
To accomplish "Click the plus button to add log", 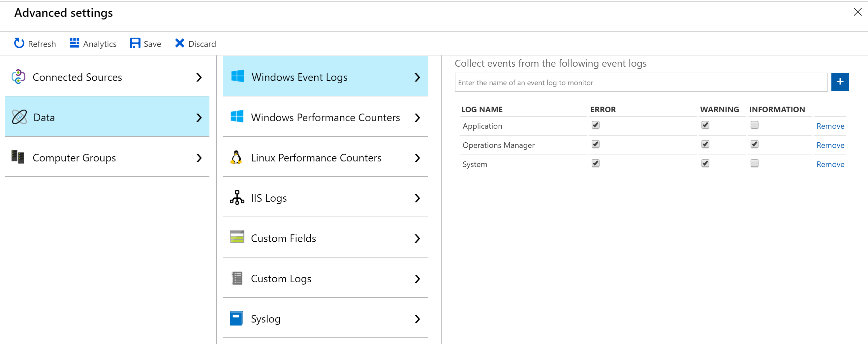I will click(x=840, y=82).
